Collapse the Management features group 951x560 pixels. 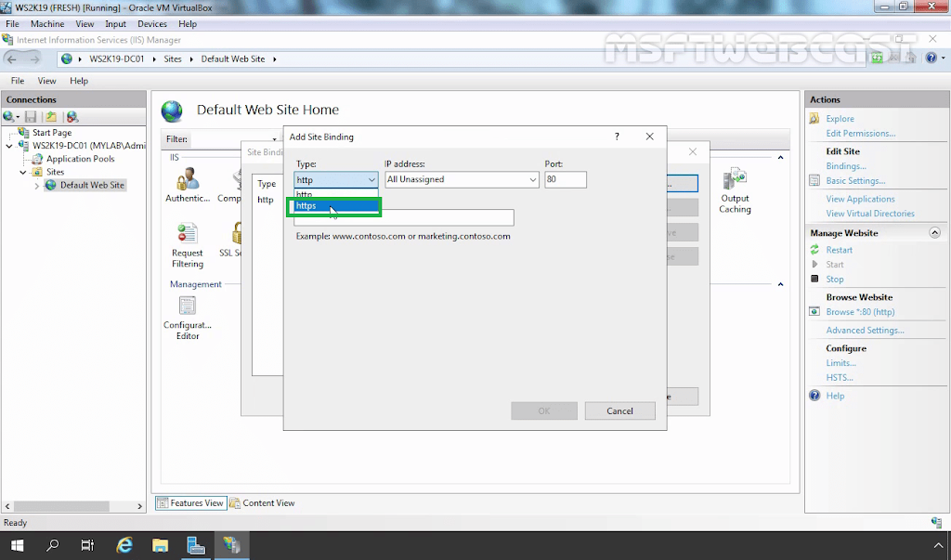point(780,284)
